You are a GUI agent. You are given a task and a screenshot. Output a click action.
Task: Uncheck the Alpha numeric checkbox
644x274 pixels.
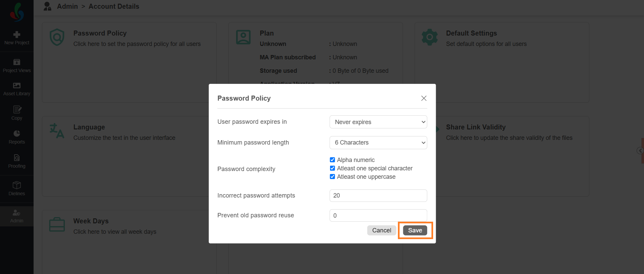point(332,160)
